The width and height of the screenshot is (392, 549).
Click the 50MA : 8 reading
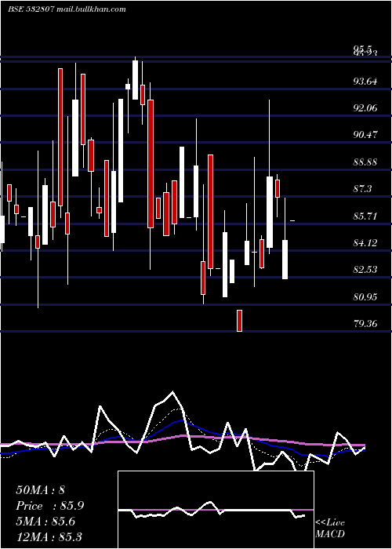point(41,490)
